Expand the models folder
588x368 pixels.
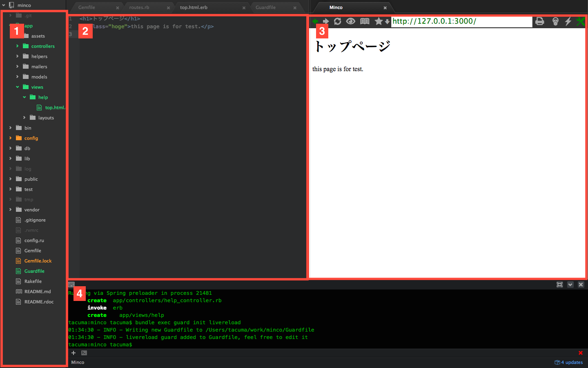(17, 77)
